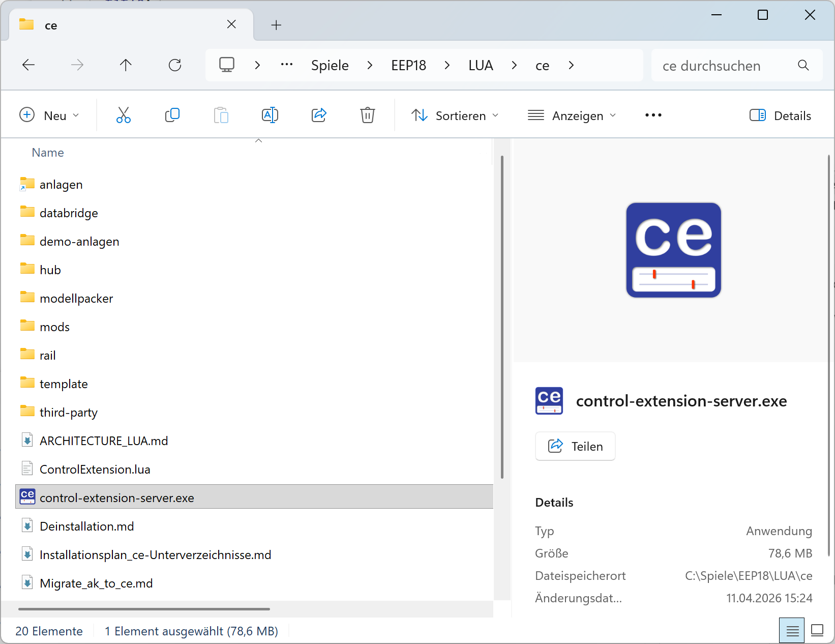Navigate up one folder level

(x=126, y=65)
